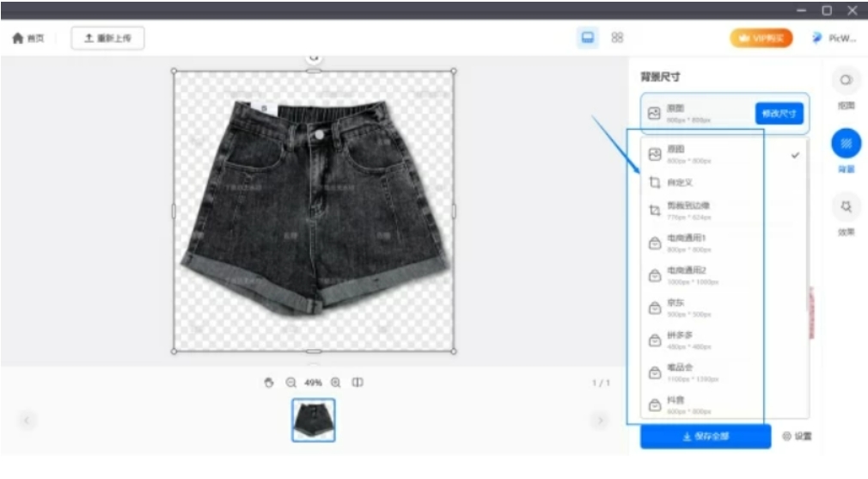The height and width of the screenshot is (479, 868).
Task: Click the 49% zoom level text
Action: click(314, 383)
